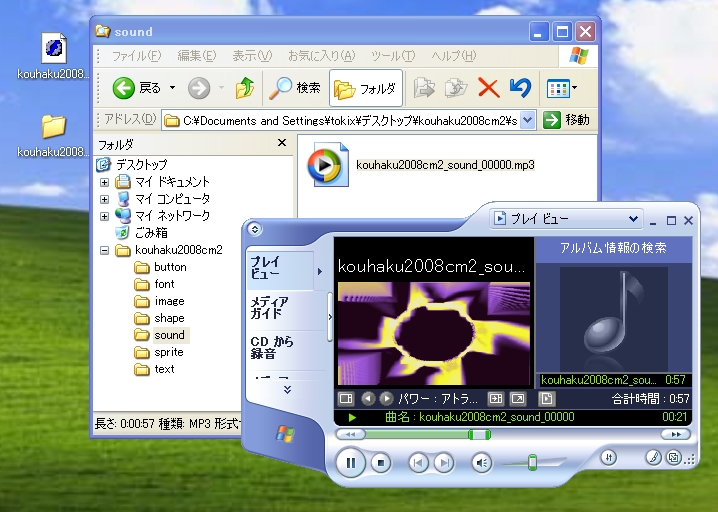Select the kouhaku2008 file icon on desktop
The height and width of the screenshot is (512, 718).
coord(53,56)
